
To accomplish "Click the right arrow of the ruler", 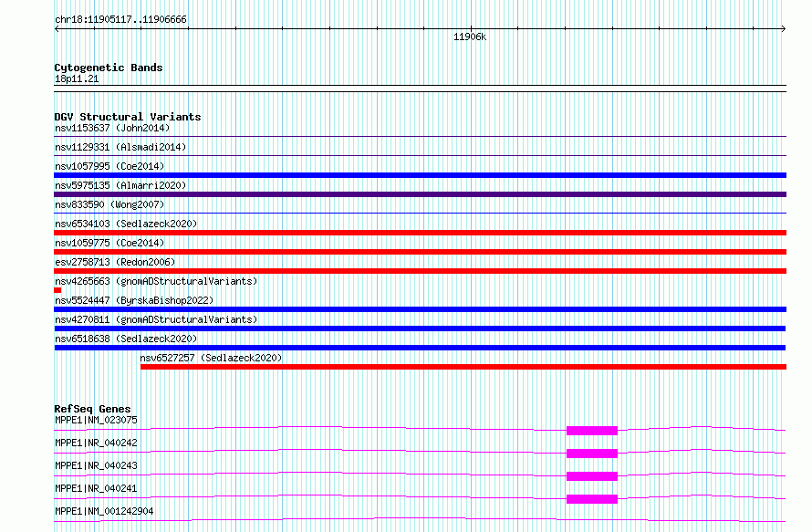I will click(784, 29).
